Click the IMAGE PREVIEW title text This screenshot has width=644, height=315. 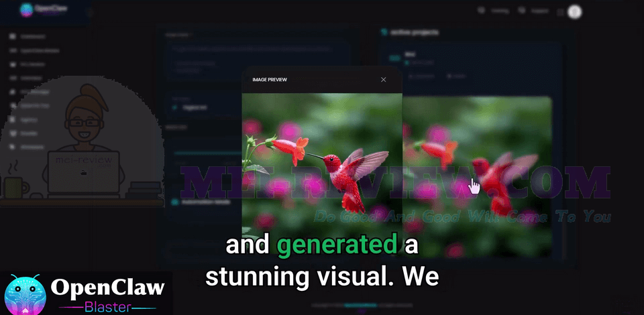click(x=270, y=80)
